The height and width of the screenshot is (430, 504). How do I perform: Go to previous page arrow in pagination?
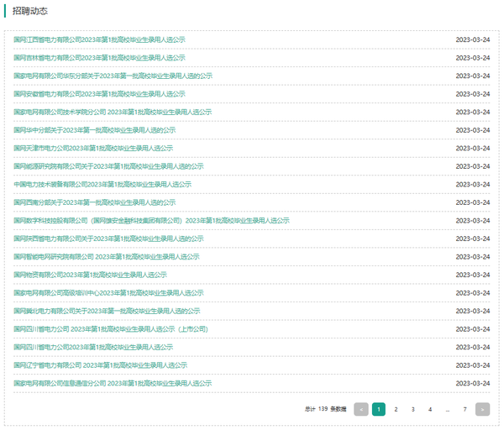[361, 409]
